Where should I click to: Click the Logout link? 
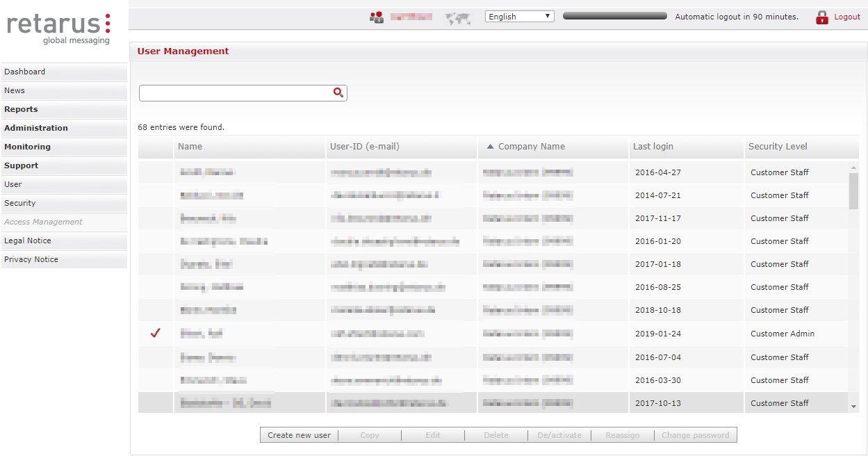(x=847, y=17)
